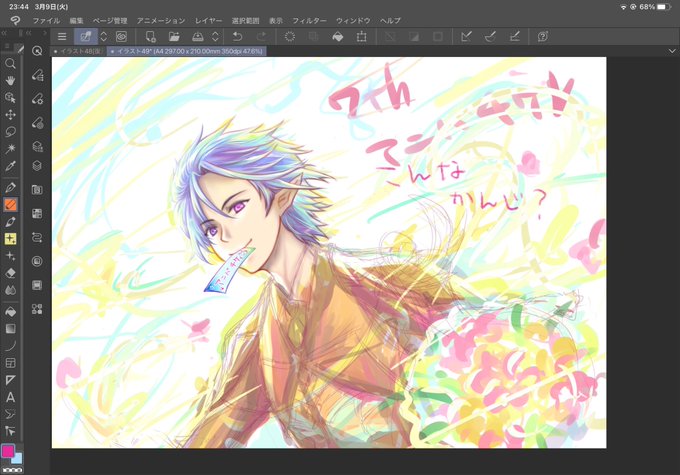
Task: Switch to the イラスト48 canvas tab
Action: pyautogui.click(x=78, y=51)
